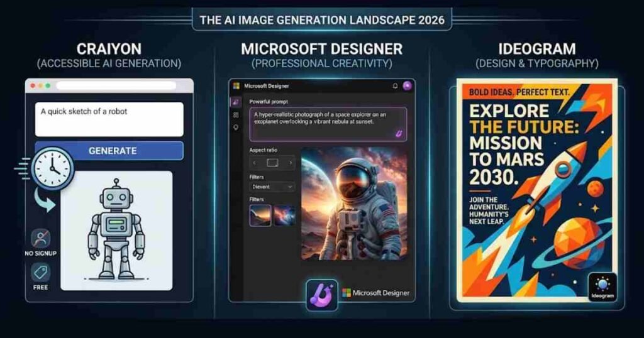The width and height of the screenshot is (644, 338).
Task: Click the sparkle icon inside the prompt box
Action: (x=398, y=134)
